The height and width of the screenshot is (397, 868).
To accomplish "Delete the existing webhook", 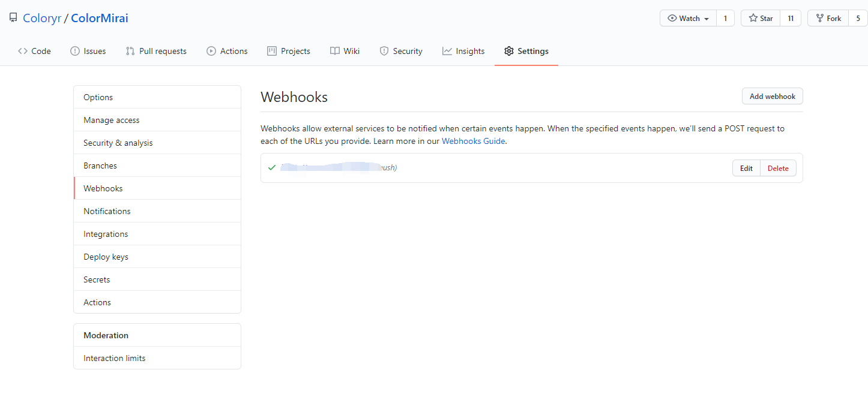I will [778, 168].
